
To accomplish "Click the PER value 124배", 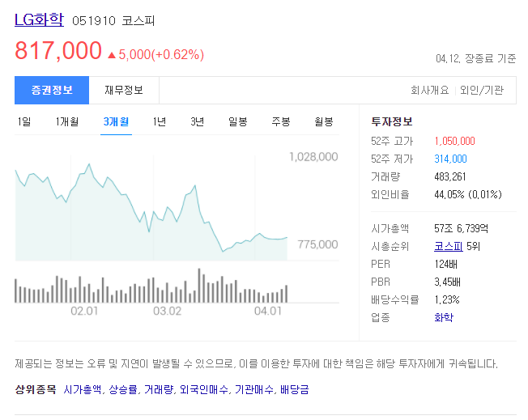I will coord(446,264).
